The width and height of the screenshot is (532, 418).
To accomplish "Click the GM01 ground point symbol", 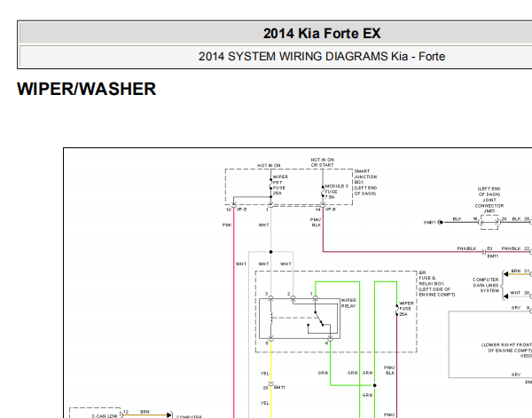I will coord(431,221).
